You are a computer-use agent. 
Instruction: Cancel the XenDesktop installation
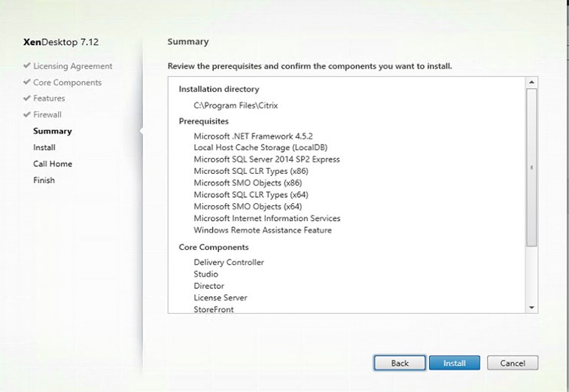click(513, 363)
